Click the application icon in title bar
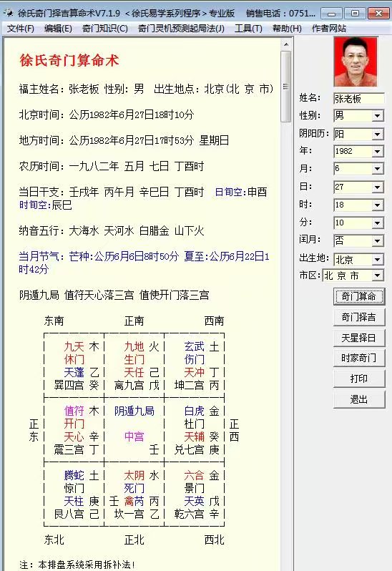Image resolution: width=392 pixels, height=571 pixels. tap(9, 14)
